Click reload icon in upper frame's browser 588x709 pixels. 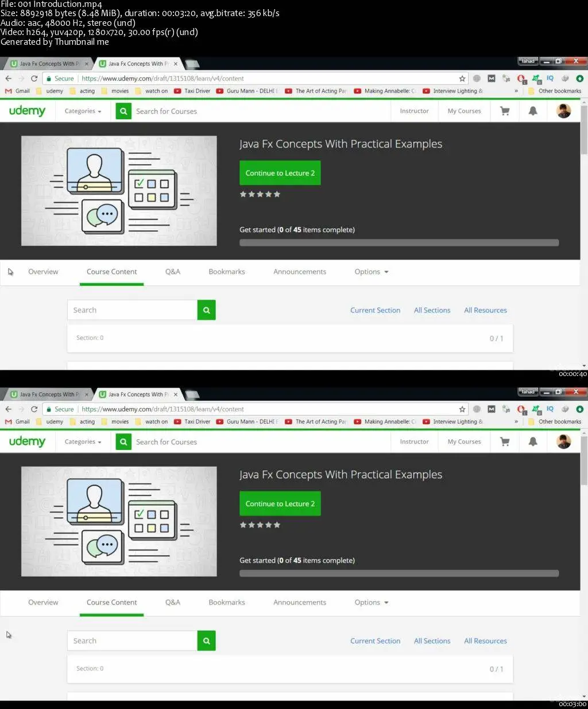coord(34,79)
